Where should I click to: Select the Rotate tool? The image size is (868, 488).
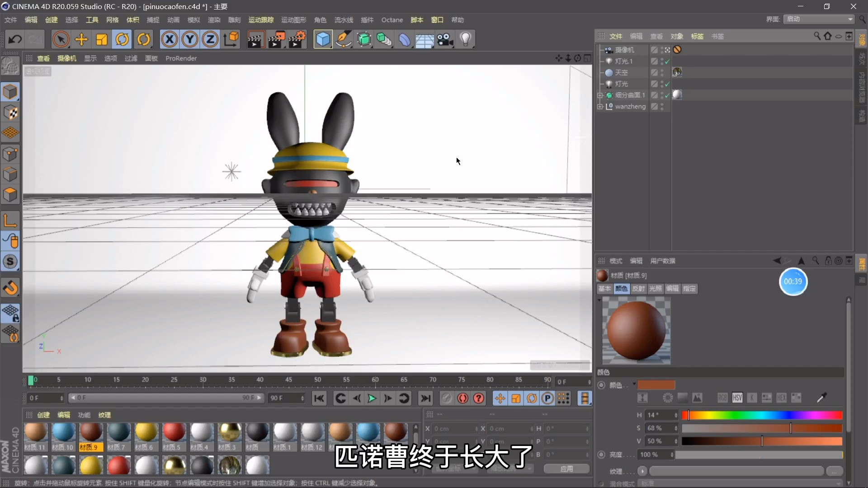122,39
